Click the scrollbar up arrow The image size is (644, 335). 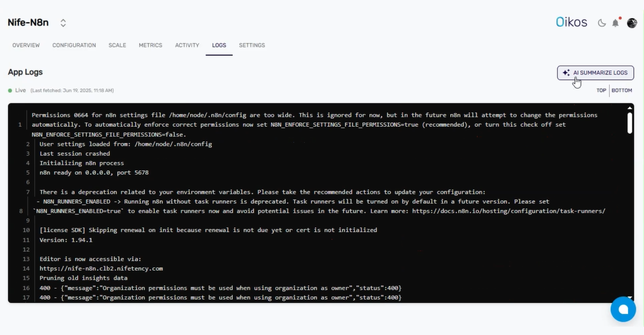coord(630,108)
